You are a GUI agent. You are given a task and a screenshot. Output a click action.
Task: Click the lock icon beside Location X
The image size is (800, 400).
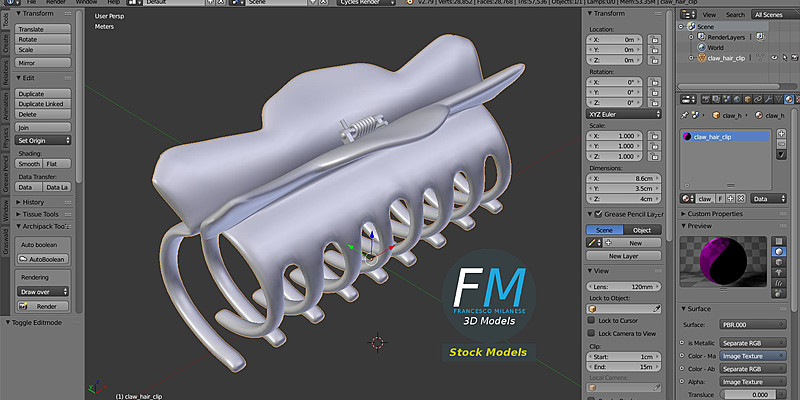click(x=653, y=39)
